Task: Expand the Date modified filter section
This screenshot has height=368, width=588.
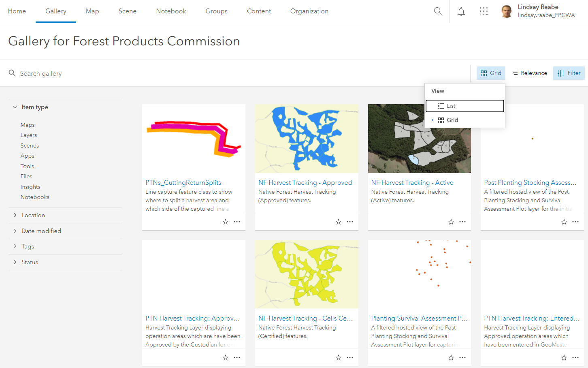Action: click(x=65, y=231)
